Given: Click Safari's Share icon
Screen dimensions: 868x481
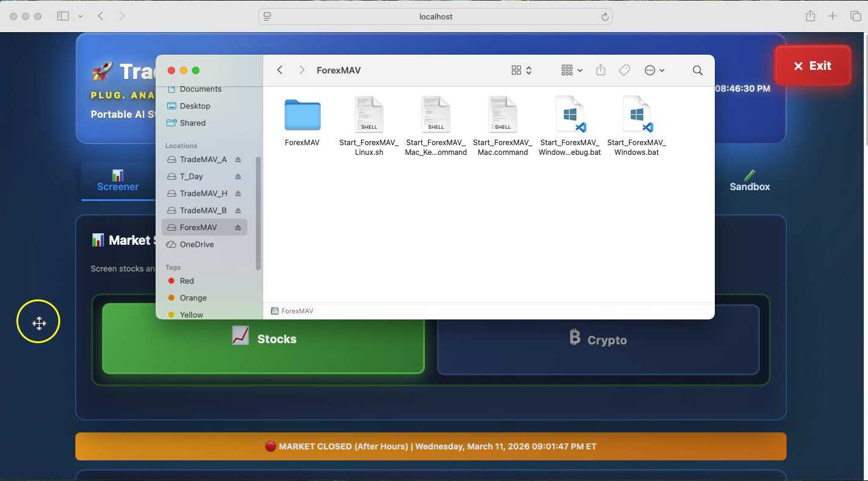Looking at the screenshot, I should point(810,16).
